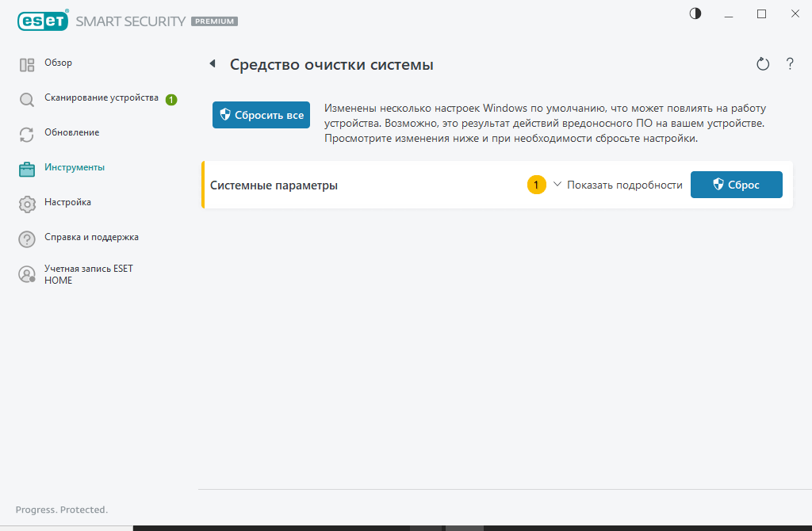Select Инструменты in the sidebar

coord(75,167)
